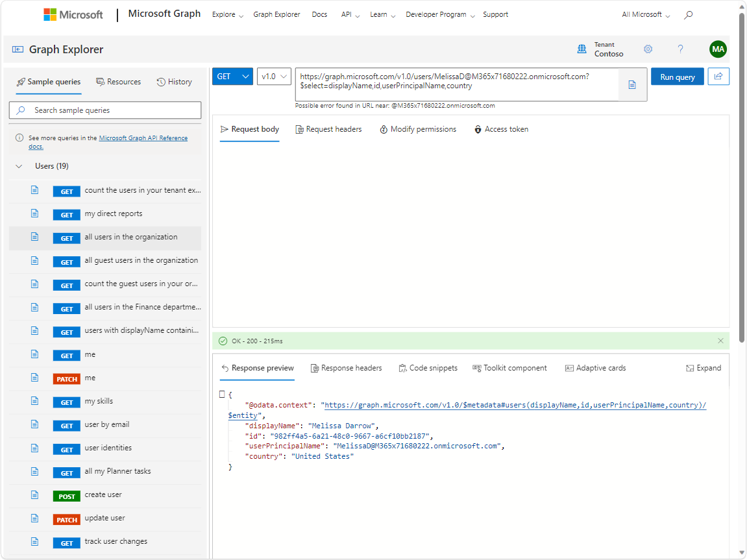Viewport: 747px width, 560px height.
Task: Open the MA profile avatar
Action: point(718,49)
